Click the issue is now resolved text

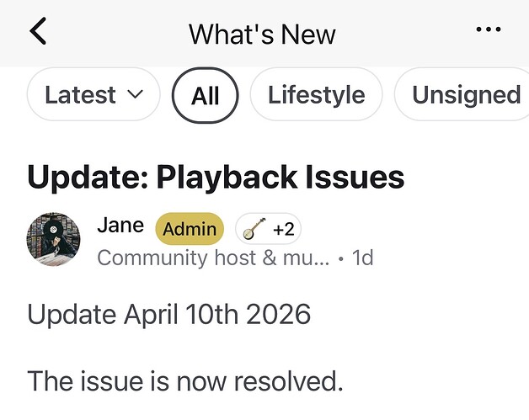185,381
